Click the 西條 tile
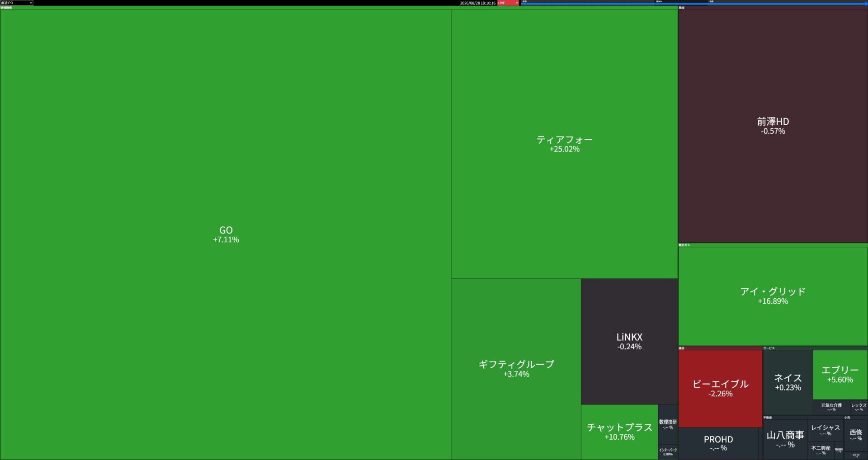This screenshot has width=868, height=460. [856, 435]
